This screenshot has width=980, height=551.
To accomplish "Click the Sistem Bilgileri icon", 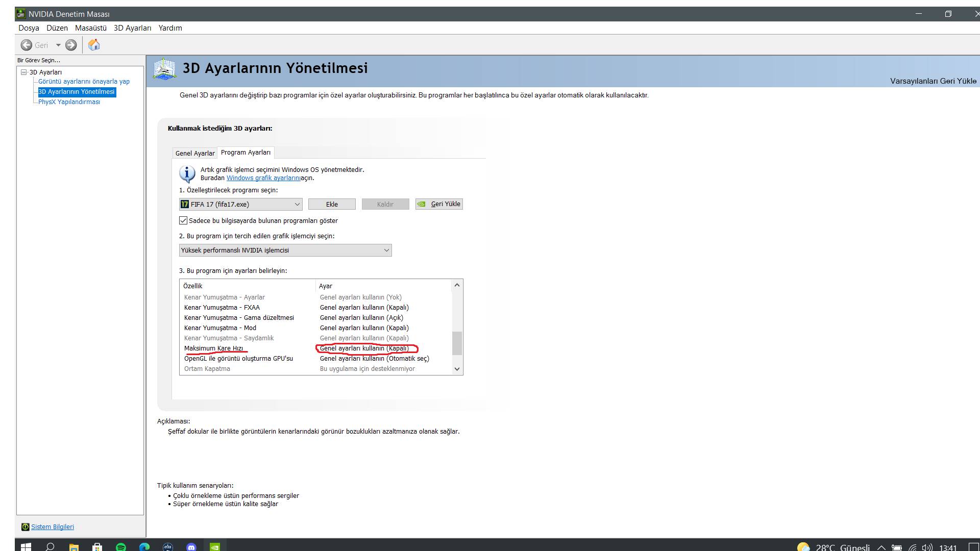I will pyautogui.click(x=25, y=527).
